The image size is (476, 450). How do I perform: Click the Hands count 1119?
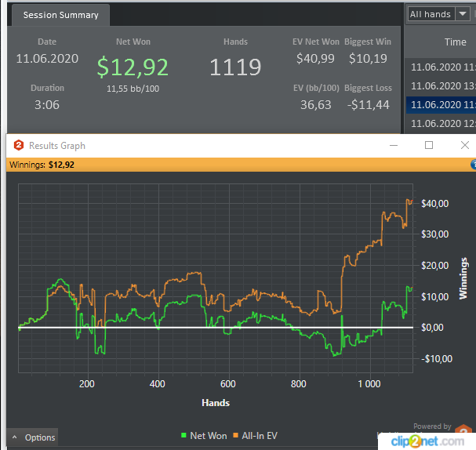click(x=235, y=67)
